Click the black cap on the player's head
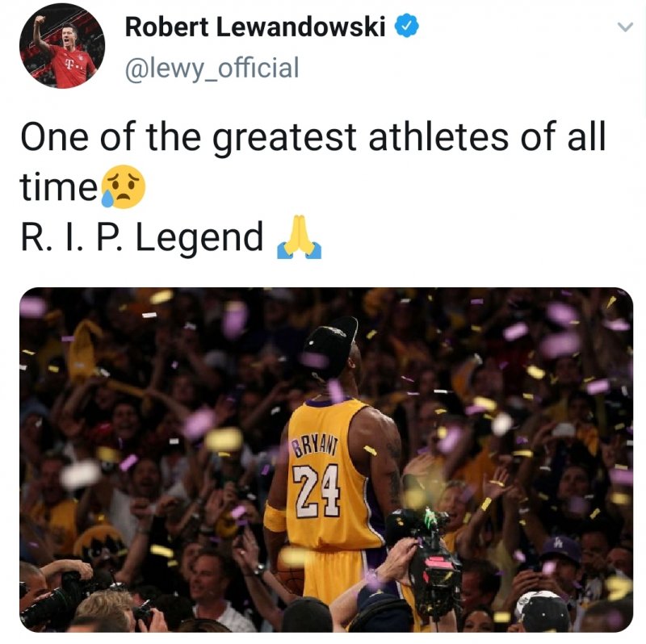The image size is (646, 644). 329,347
